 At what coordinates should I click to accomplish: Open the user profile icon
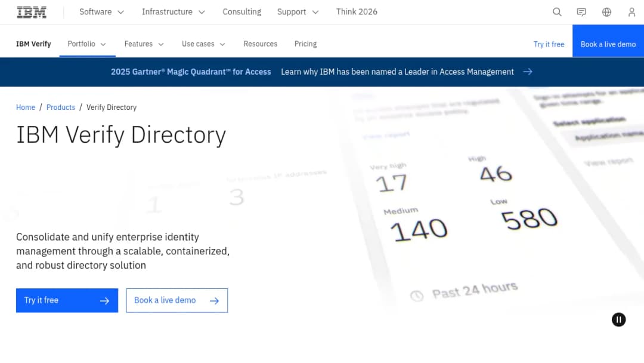[631, 12]
